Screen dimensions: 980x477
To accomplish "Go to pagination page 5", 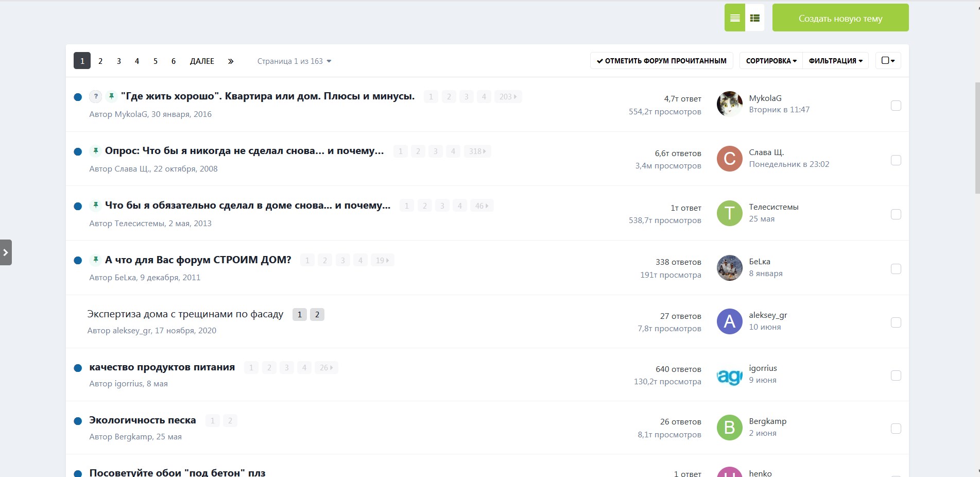I will coord(156,61).
